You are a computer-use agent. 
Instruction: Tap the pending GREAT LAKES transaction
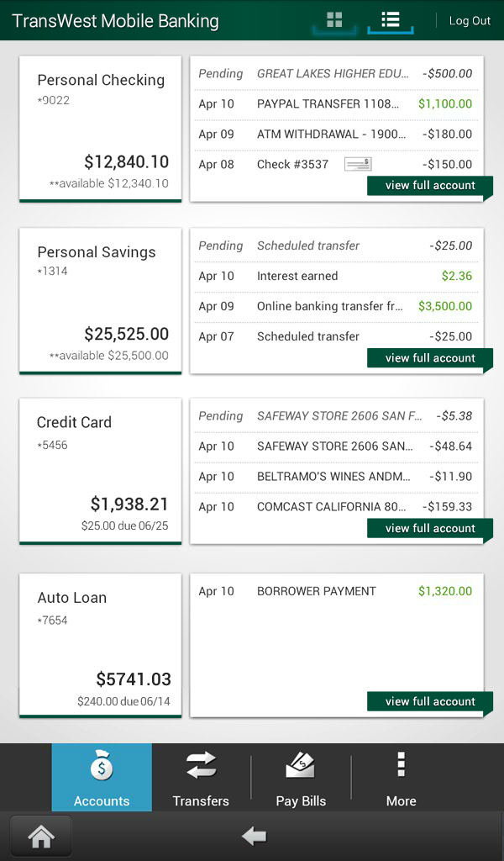[336, 73]
